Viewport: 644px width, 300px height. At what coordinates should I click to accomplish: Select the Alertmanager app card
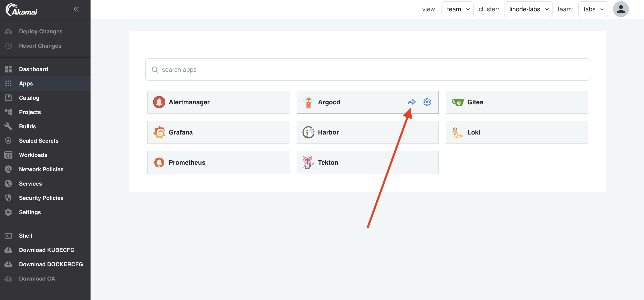point(218,102)
